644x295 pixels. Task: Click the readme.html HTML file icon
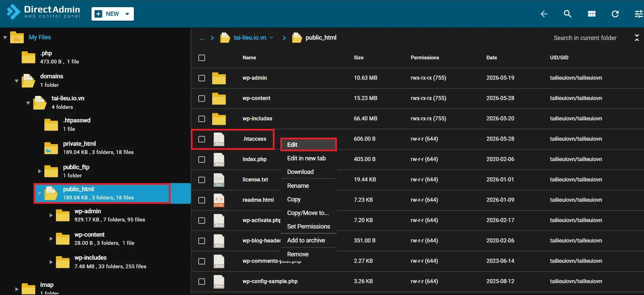click(x=219, y=200)
